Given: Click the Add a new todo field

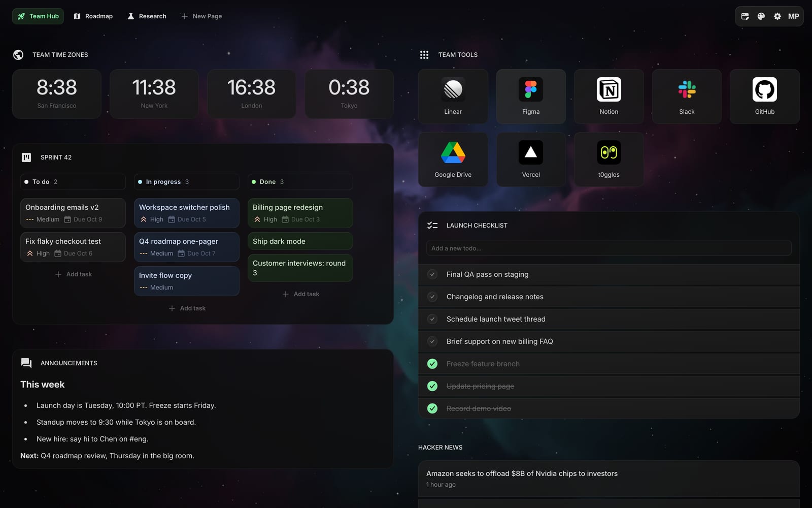Looking at the screenshot, I should [x=608, y=248].
